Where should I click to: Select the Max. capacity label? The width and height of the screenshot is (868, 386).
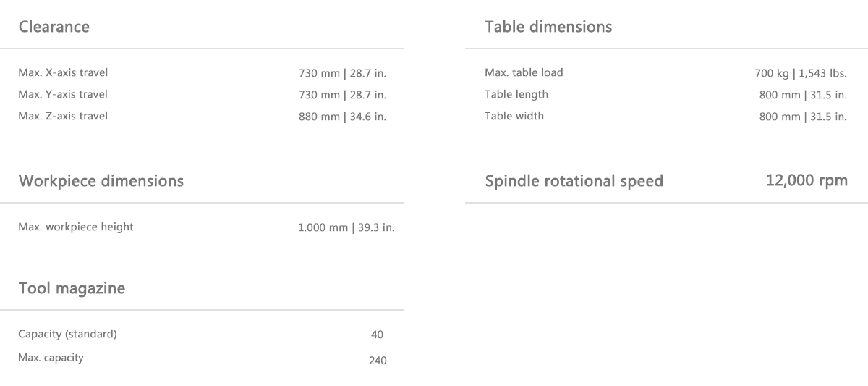[x=51, y=357]
